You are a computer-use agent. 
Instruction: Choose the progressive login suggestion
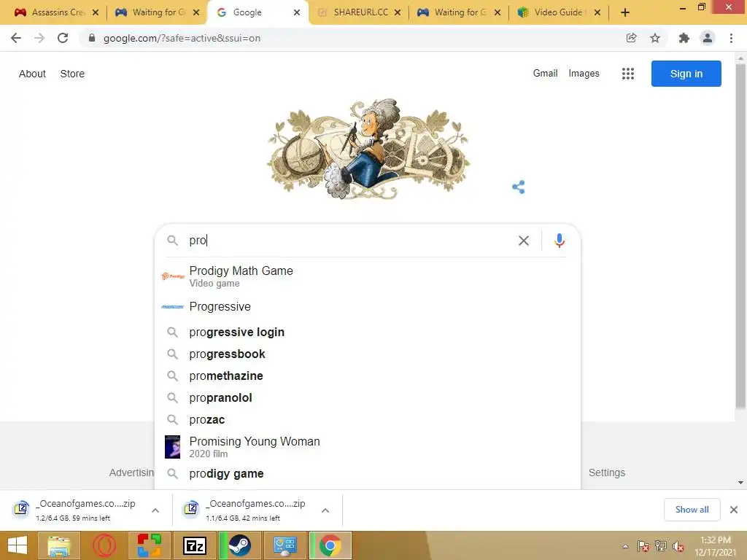(368, 332)
